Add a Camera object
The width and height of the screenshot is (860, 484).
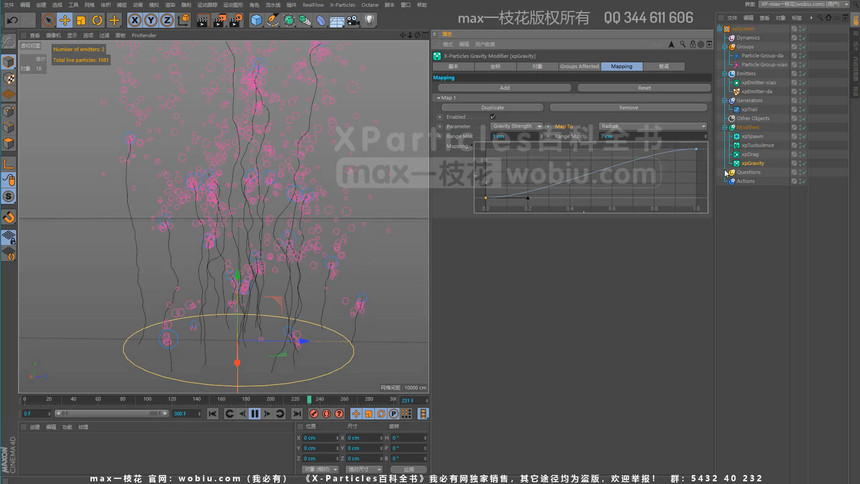pos(353,21)
